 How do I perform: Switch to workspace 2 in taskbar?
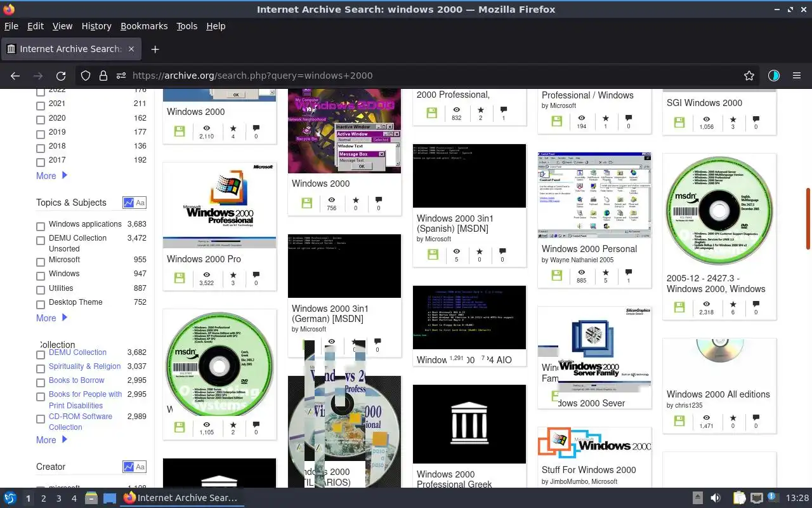pos(43,498)
